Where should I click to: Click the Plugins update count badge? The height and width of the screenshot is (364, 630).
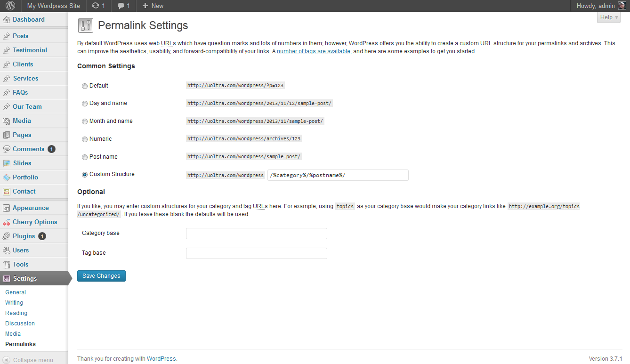pos(42,236)
